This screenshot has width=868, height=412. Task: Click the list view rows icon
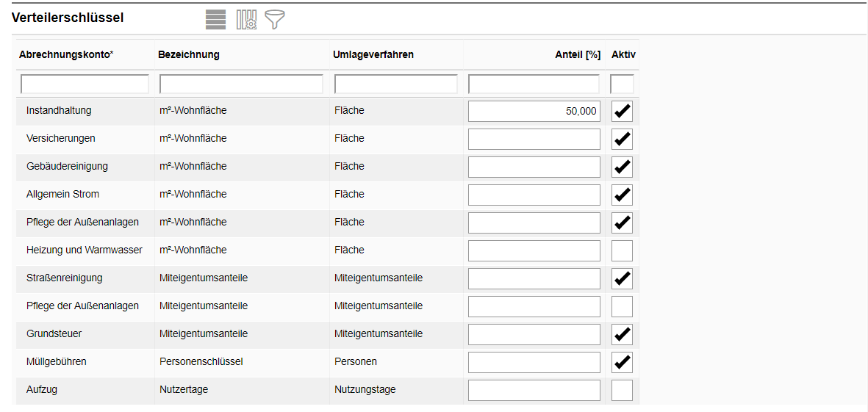(215, 20)
